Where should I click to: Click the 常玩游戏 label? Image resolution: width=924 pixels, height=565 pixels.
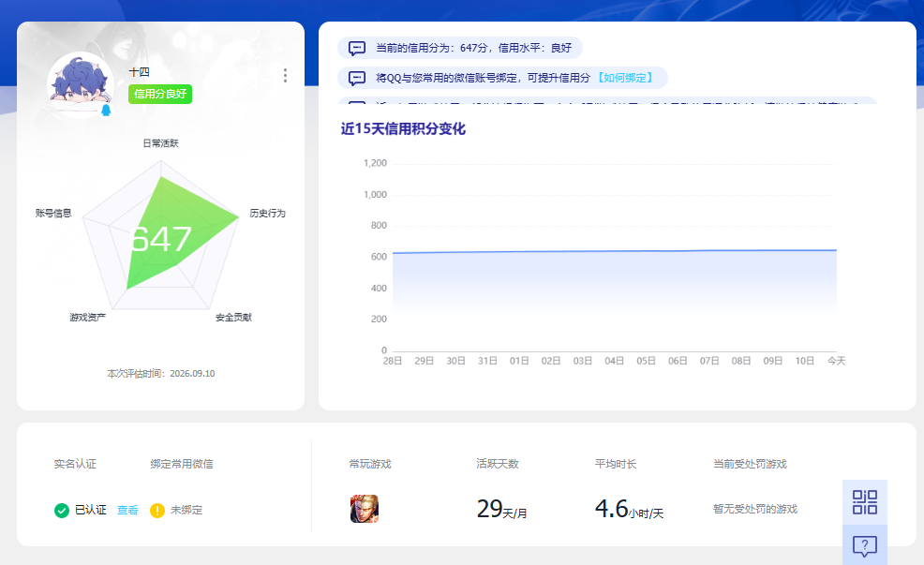(x=370, y=464)
